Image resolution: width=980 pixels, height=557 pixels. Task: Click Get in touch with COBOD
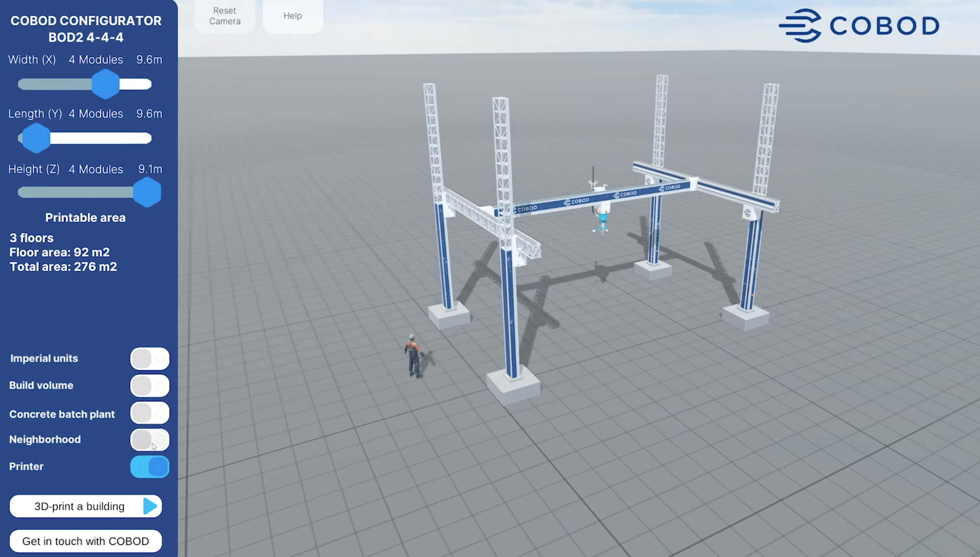tap(86, 541)
